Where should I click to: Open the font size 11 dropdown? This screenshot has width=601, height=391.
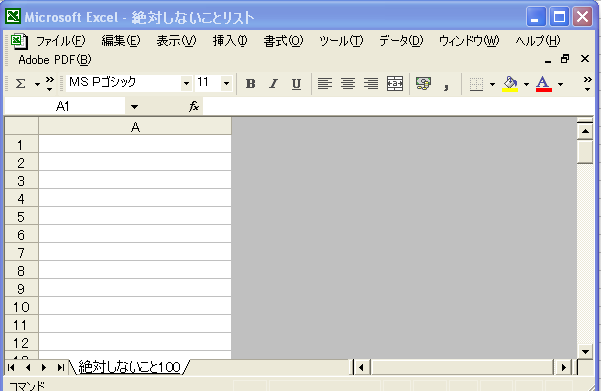pyautogui.click(x=226, y=83)
